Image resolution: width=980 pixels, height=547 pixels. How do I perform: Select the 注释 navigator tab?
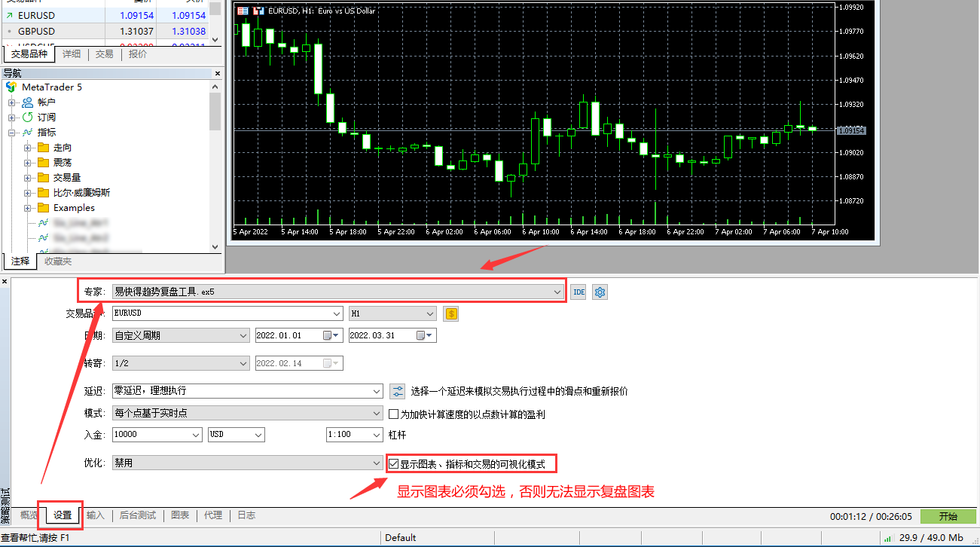[x=20, y=261]
